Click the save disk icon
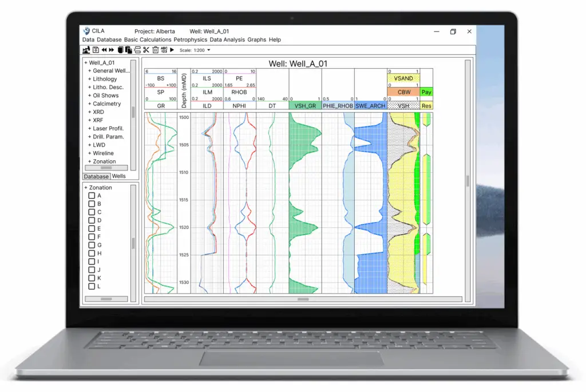The width and height of the screenshot is (586, 392). click(96, 50)
